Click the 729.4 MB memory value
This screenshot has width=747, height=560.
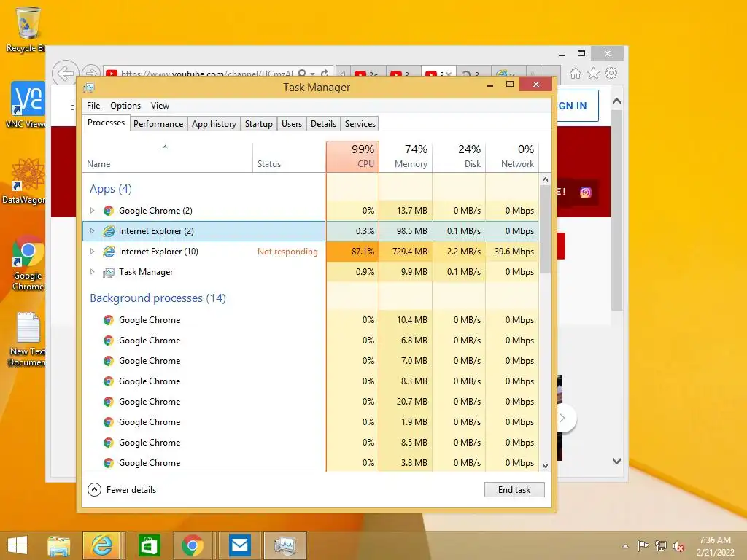click(410, 252)
